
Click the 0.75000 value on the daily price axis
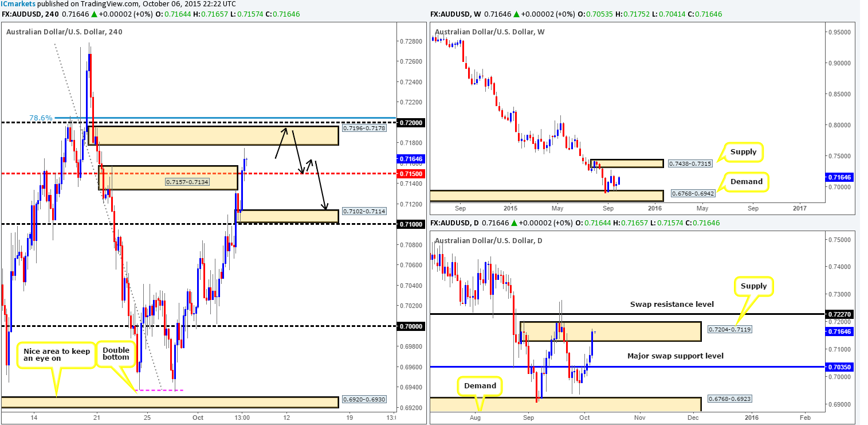839,240
